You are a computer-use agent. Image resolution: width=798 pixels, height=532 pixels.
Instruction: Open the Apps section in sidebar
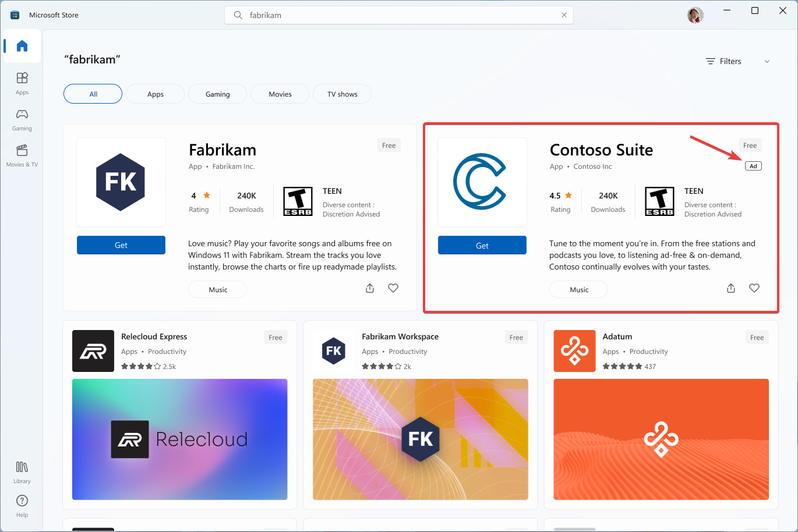(x=22, y=83)
